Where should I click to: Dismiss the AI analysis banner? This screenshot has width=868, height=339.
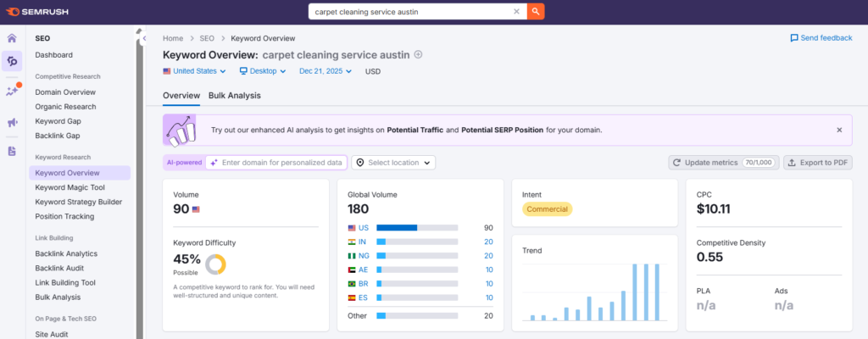point(839,131)
